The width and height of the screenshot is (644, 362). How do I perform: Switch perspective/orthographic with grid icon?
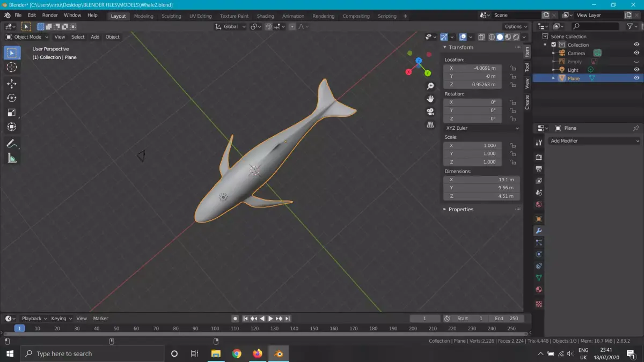click(430, 124)
